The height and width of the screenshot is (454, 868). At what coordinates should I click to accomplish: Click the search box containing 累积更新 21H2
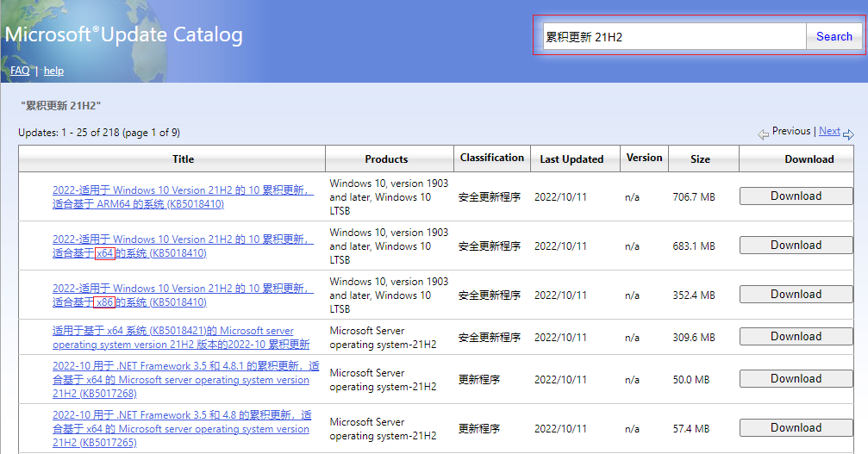tap(674, 37)
